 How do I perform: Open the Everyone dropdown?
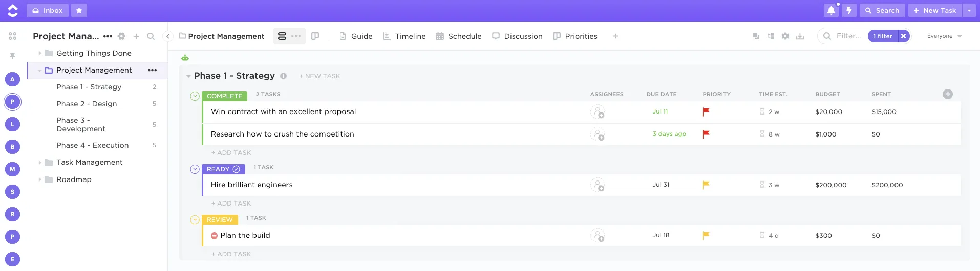[945, 36]
